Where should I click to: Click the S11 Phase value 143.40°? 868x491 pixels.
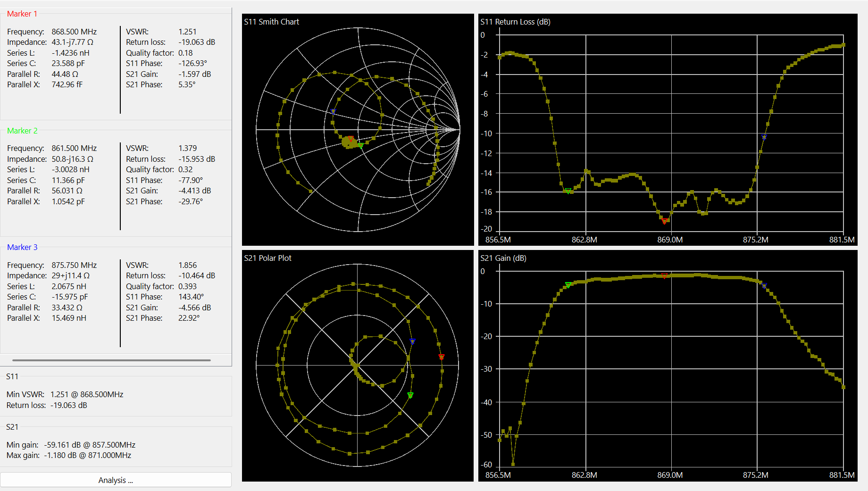[x=191, y=297]
